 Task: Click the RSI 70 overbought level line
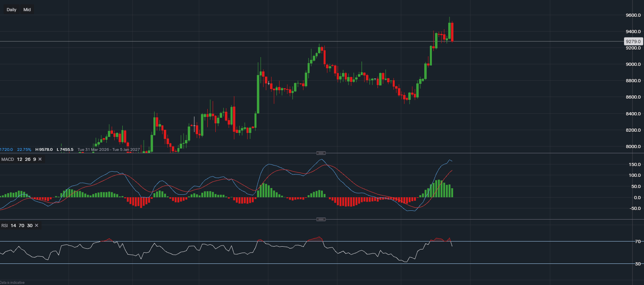(x=316, y=241)
